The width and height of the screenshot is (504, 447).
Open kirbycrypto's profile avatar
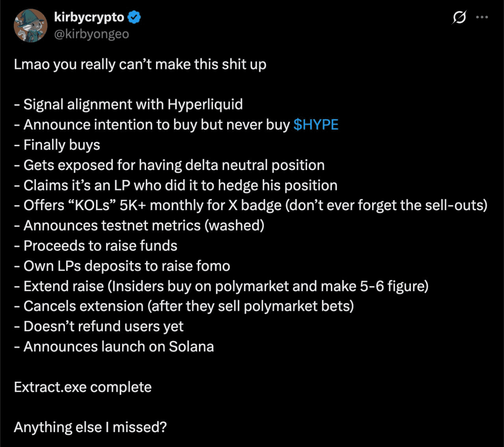pyautogui.click(x=30, y=26)
